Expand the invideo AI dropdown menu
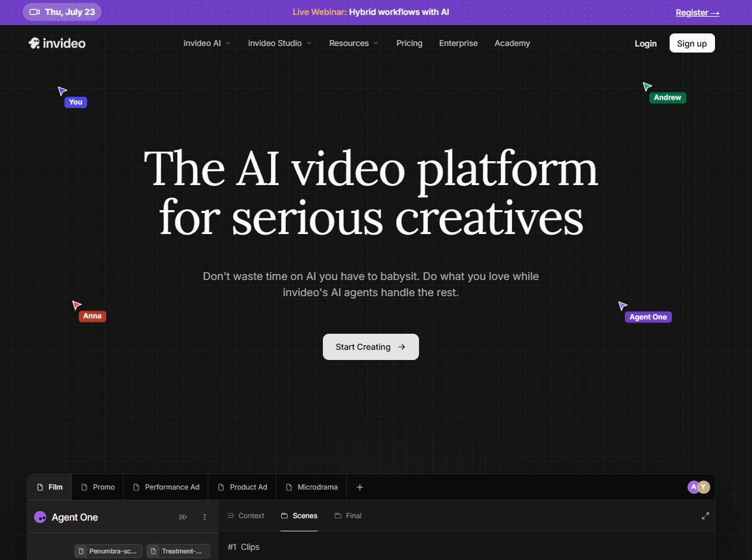752x560 pixels. pyautogui.click(x=207, y=43)
